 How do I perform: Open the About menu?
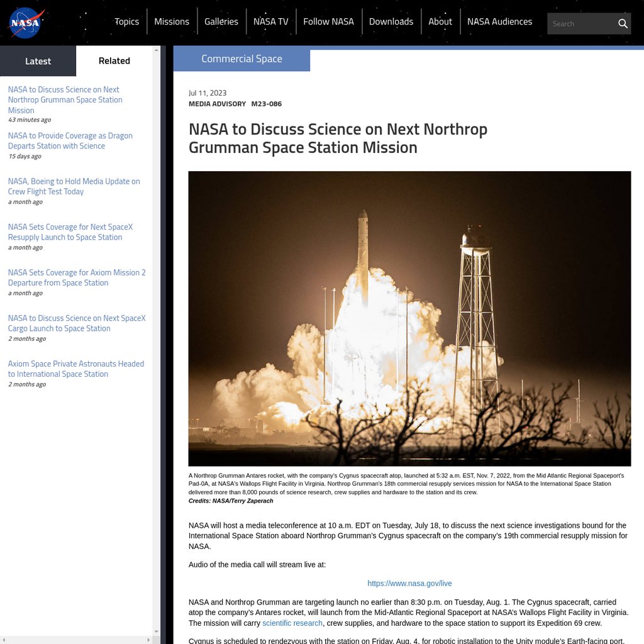[x=440, y=21]
